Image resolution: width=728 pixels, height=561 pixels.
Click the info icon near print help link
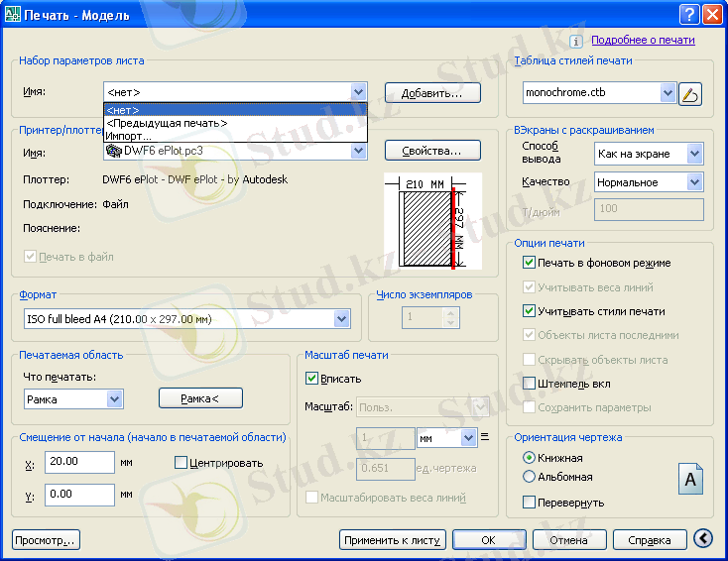click(x=575, y=42)
